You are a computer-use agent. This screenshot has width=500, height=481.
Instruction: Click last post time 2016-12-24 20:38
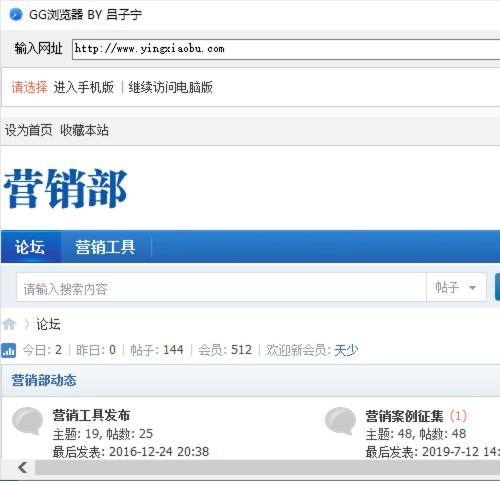[x=159, y=452]
